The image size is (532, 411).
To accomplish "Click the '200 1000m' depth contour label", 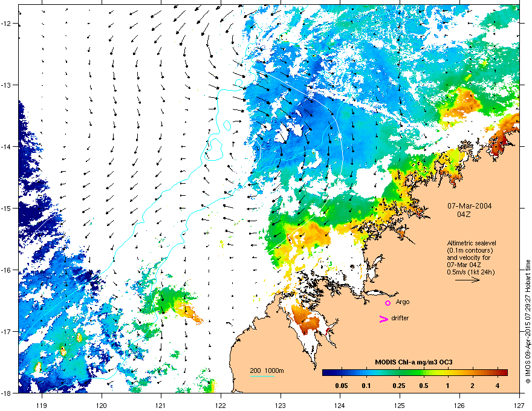I will pyautogui.click(x=267, y=371).
